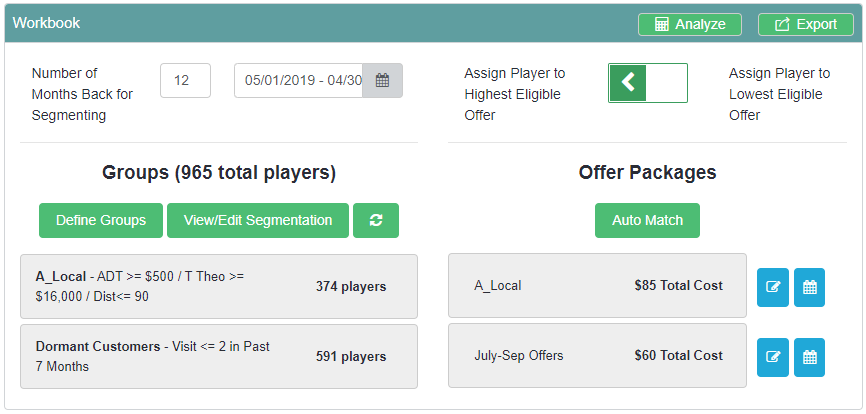This screenshot has height=414, width=866.
Task: Edit the July-Sep Offers package
Action: click(773, 357)
